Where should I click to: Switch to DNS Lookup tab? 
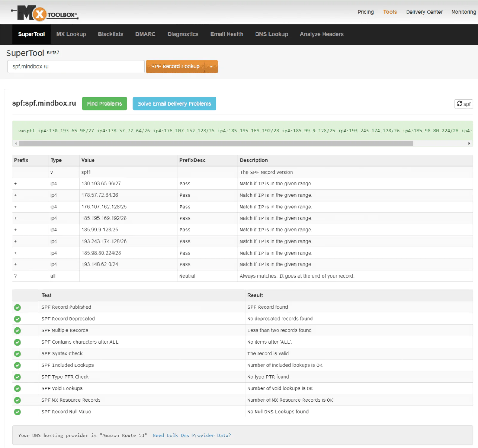pyautogui.click(x=271, y=34)
